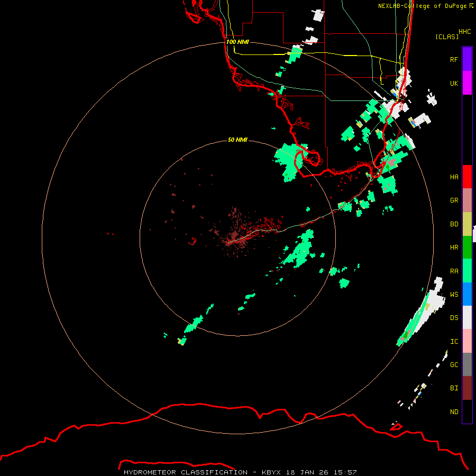Click the HA red legend swatch

click(467, 177)
